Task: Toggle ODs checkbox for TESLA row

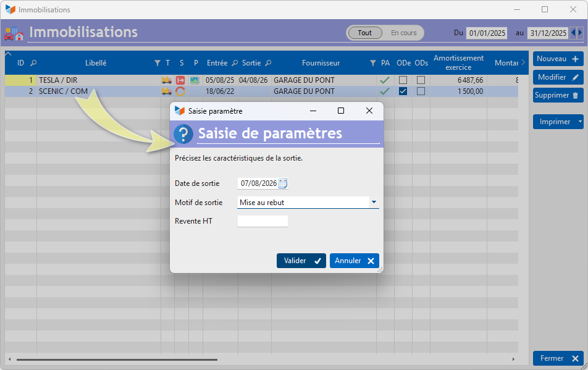Action: click(421, 80)
